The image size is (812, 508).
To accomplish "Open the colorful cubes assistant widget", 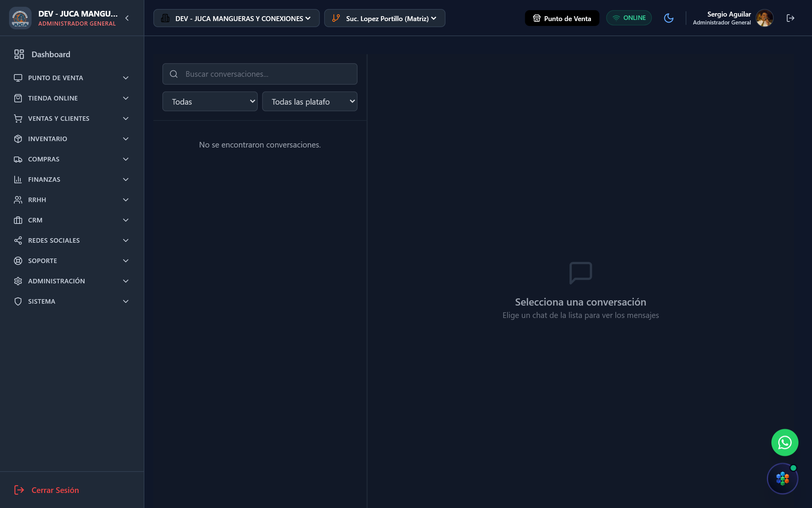I will 782,479.
